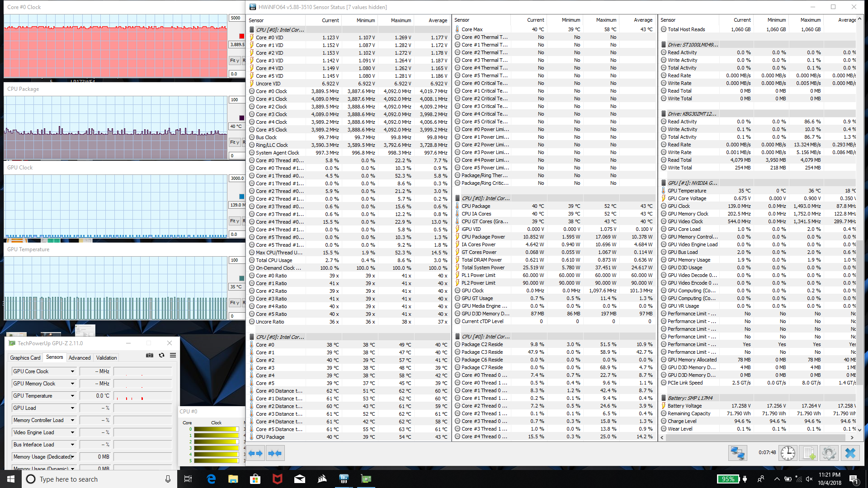868x488 pixels.
Task: Click the GPU-Z refresh icon
Action: pos(161,356)
